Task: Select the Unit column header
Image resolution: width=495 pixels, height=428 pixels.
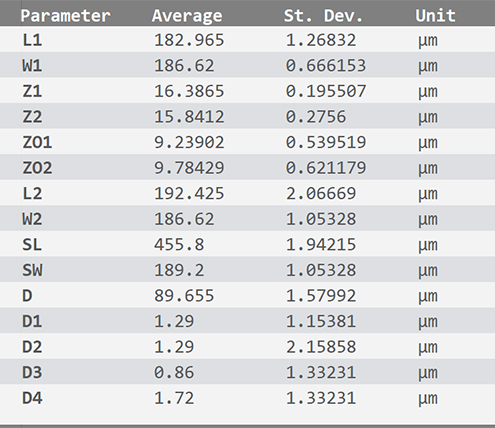Action: pos(435,16)
